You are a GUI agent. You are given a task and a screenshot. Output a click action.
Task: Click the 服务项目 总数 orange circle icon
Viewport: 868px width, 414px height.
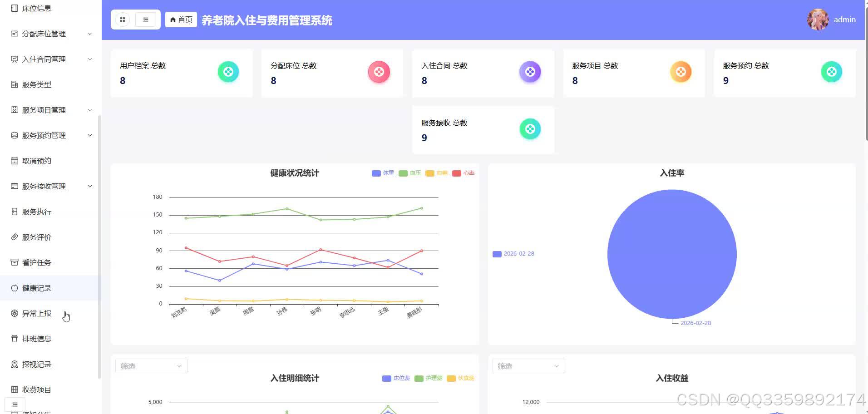[681, 72]
